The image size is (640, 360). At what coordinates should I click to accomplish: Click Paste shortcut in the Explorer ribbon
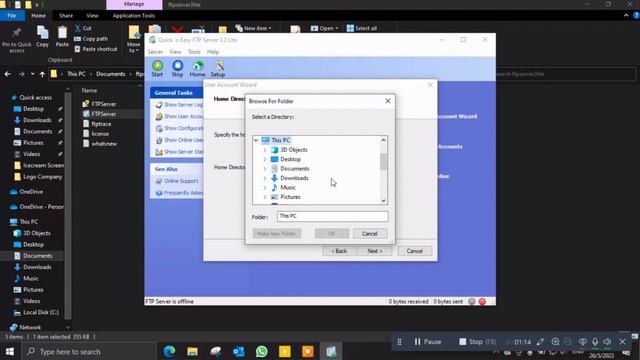pos(96,49)
